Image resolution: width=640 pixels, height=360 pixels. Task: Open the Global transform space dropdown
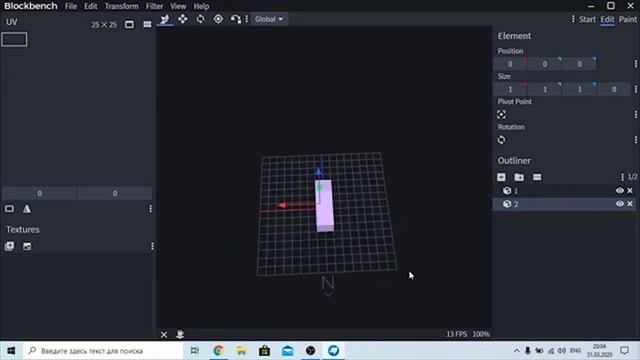coord(269,19)
